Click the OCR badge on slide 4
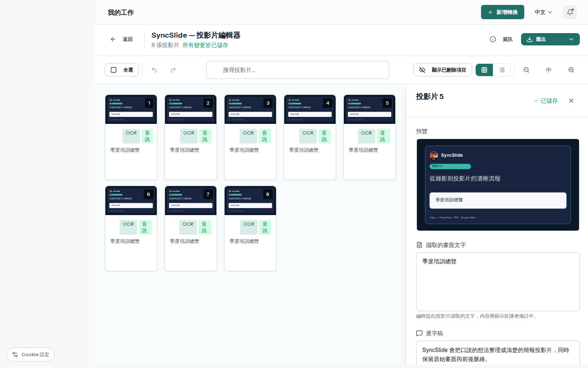The width and height of the screenshot is (588, 368). [308, 136]
